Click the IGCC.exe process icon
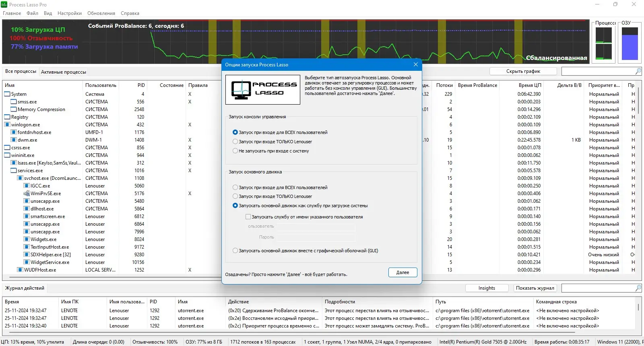This screenshot has width=644, height=346. [27, 186]
